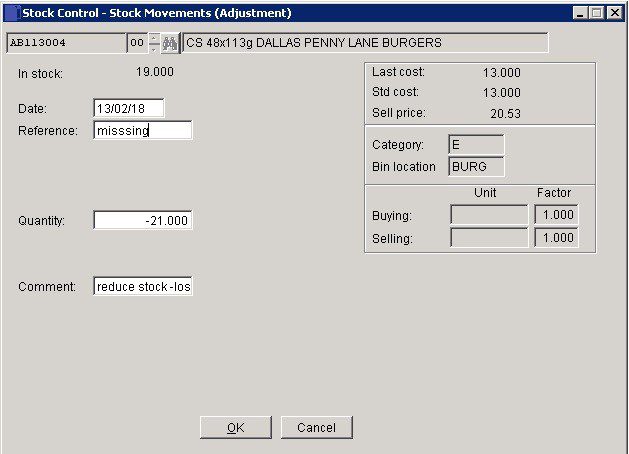The width and height of the screenshot is (629, 454).
Task: Decrease location number with spinner down arrow
Action: pyautogui.click(x=154, y=48)
